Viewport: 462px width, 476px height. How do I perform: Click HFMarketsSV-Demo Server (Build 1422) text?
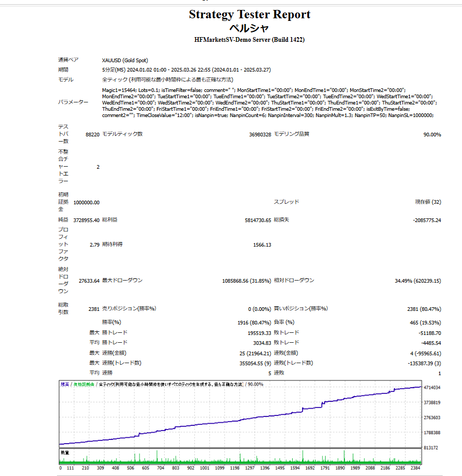[249, 40]
